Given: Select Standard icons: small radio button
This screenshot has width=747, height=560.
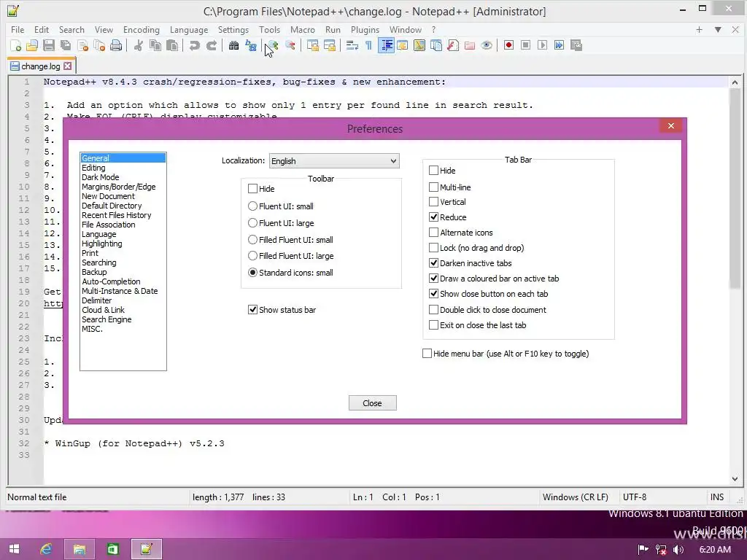Looking at the screenshot, I should click(252, 273).
